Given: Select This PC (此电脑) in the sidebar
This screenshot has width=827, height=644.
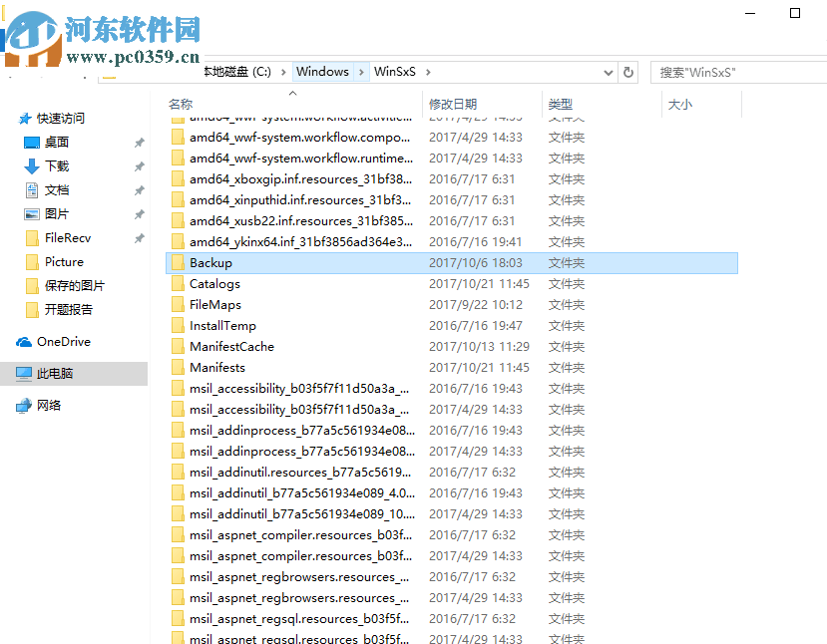Looking at the screenshot, I should [x=60, y=374].
